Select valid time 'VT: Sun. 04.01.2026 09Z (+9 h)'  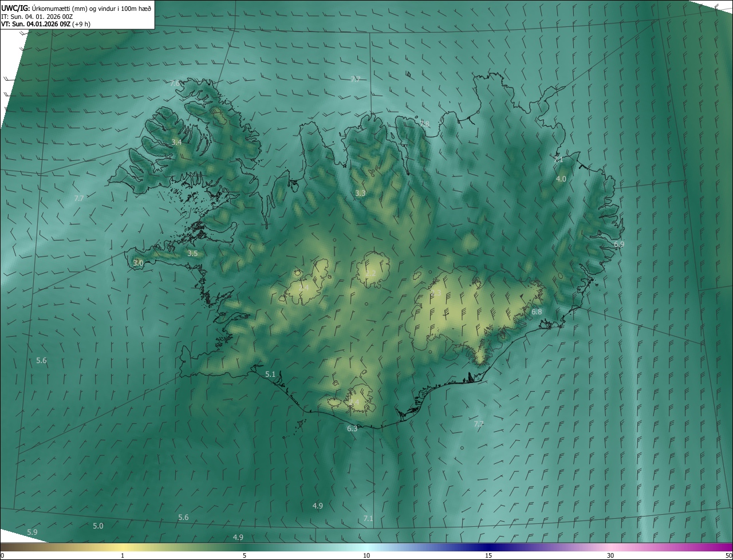[46, 23]
